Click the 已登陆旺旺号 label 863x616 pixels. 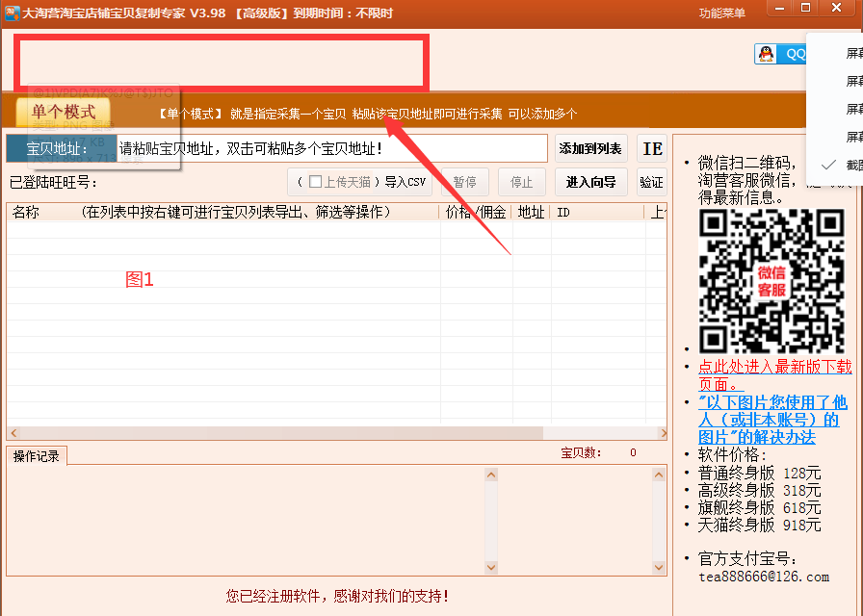click(53, 182)
